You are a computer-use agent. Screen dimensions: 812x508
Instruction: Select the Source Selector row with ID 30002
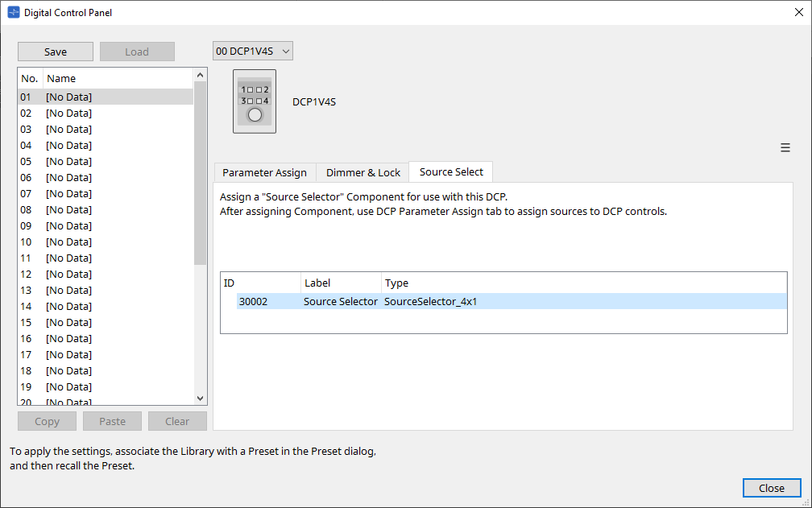[x=403, y=301]
